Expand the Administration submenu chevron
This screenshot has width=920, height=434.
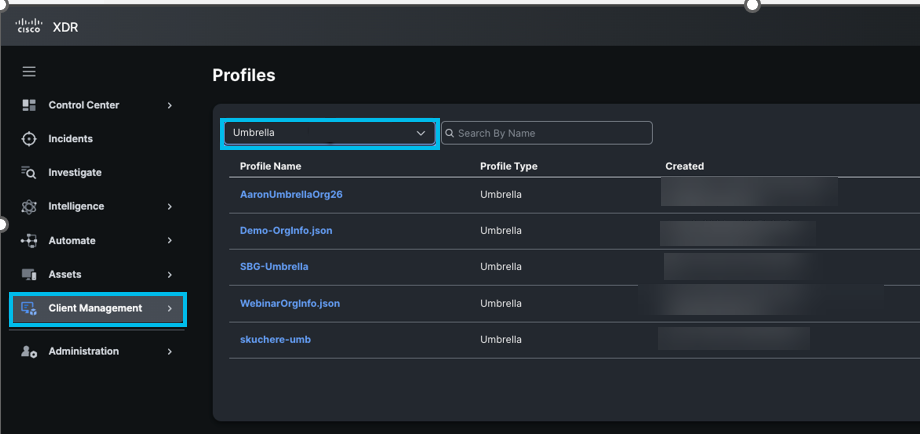pos(170,352)
